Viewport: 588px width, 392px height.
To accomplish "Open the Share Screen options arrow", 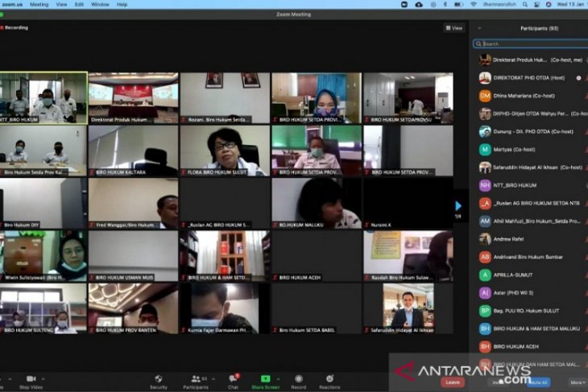I will 278,379.
